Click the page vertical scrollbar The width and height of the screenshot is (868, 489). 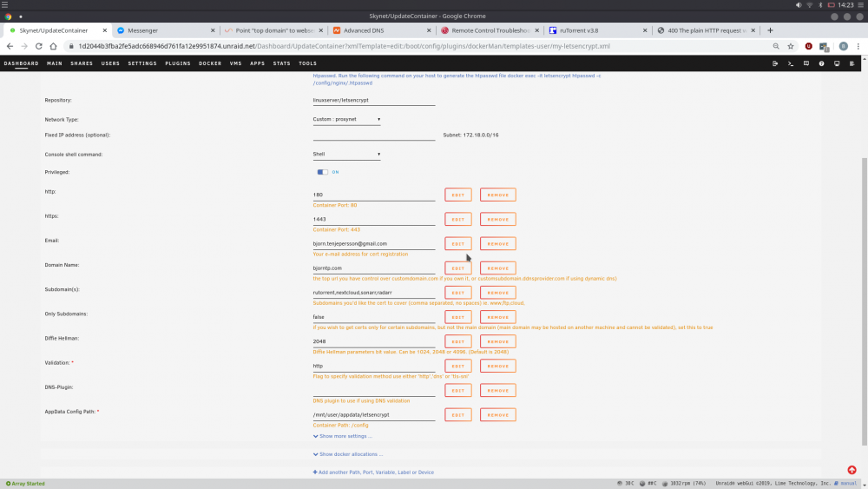865,301
